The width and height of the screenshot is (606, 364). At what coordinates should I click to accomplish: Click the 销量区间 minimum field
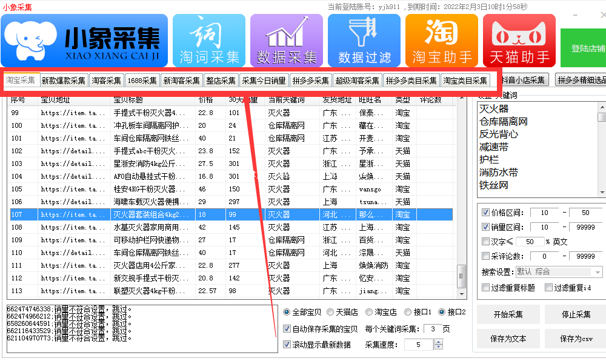tap(545, 227)
